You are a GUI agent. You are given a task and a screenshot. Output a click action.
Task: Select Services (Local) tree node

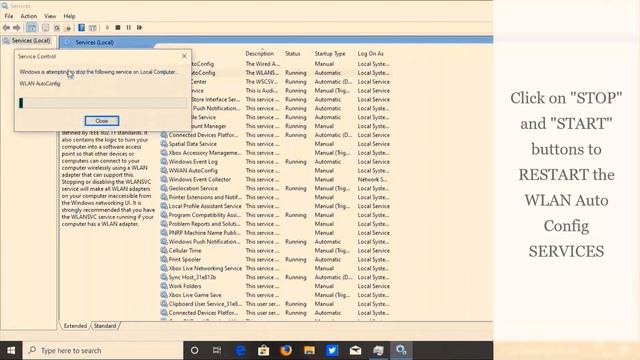(x=27, y=41)
